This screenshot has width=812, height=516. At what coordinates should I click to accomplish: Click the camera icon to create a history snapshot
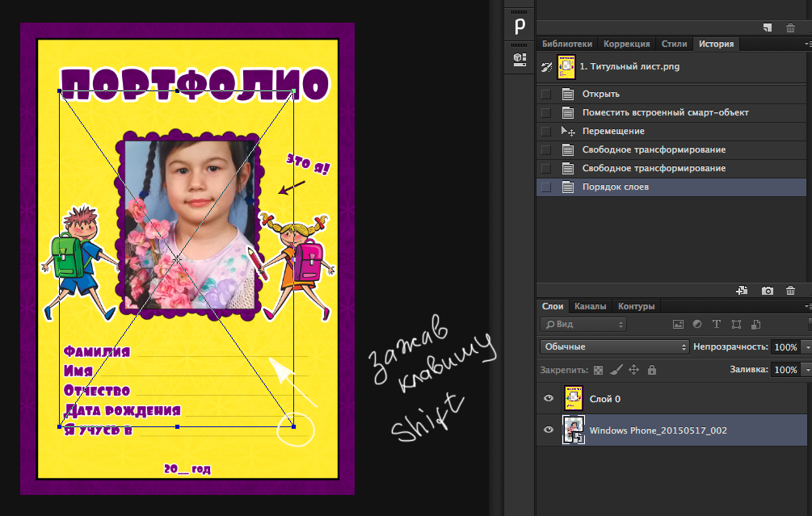[x=768, y=291]
